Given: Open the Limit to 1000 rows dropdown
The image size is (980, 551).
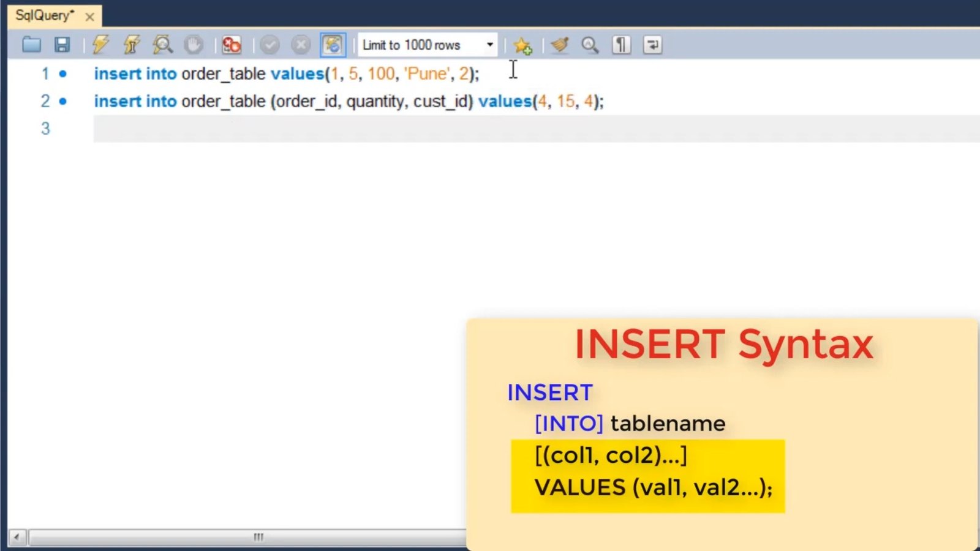Looking at the screenshot, I should coord(428,45).
